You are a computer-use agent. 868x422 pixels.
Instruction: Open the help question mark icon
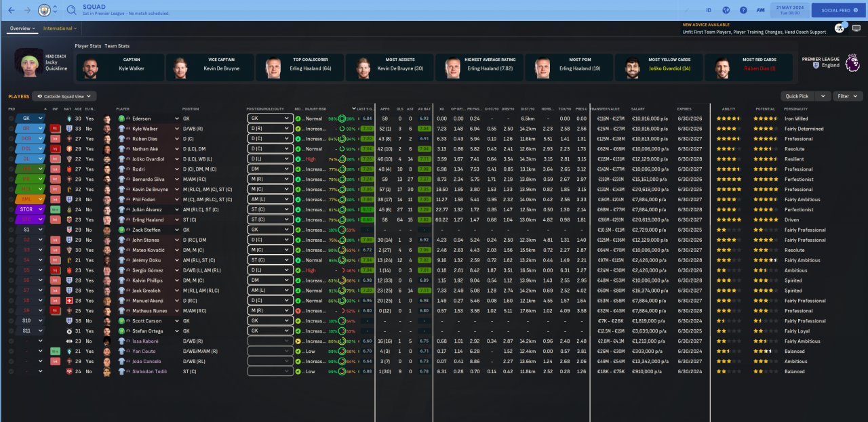pyautogui.click(x=743, y=10)
